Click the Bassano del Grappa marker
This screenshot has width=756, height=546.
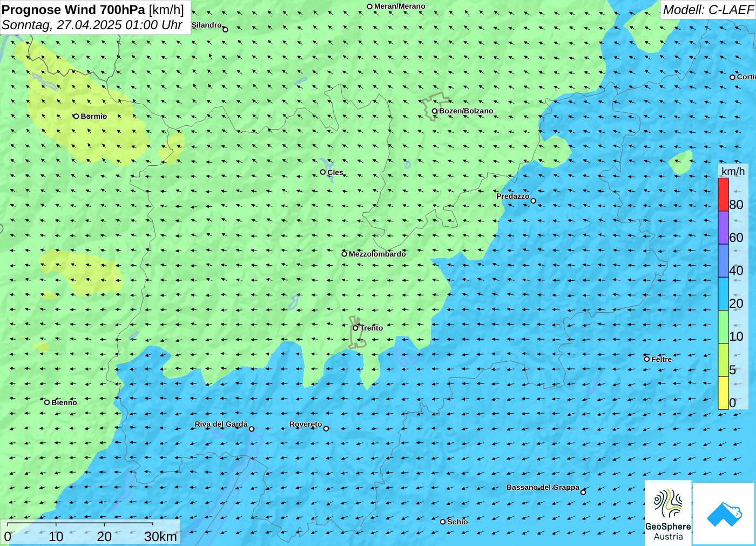coord(583,492)
